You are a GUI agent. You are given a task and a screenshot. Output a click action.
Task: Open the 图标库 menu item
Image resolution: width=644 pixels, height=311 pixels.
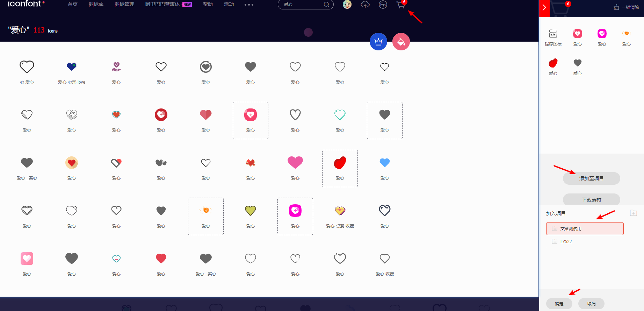96,5
